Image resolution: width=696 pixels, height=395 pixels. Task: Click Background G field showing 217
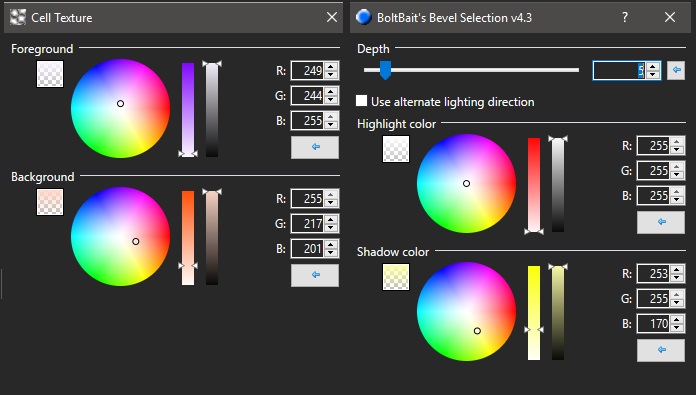tap(308, 223)
